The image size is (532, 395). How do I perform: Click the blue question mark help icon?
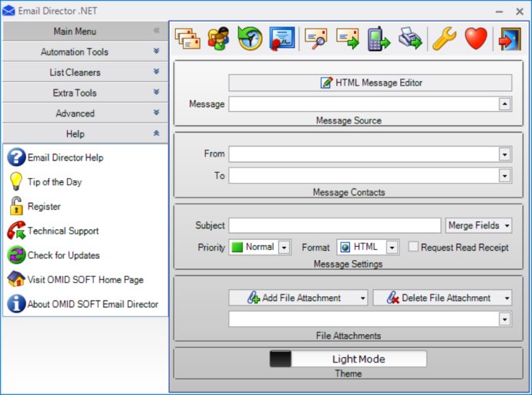(x=16, y=157)
